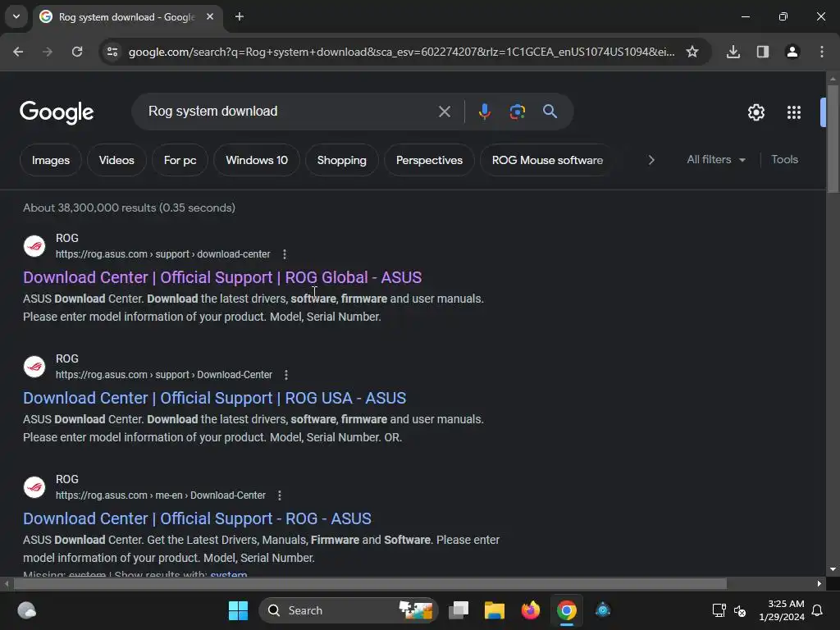The image size is (840, 630).
Task: Open Chrome three-dot menu
Action: [822, 52]
